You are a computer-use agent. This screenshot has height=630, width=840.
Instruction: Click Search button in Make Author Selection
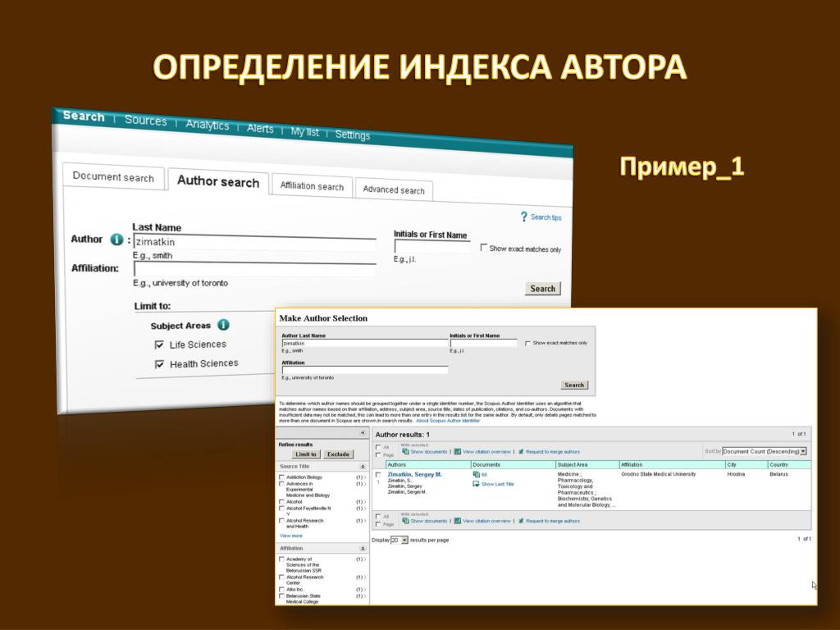(x=574, y=385)
